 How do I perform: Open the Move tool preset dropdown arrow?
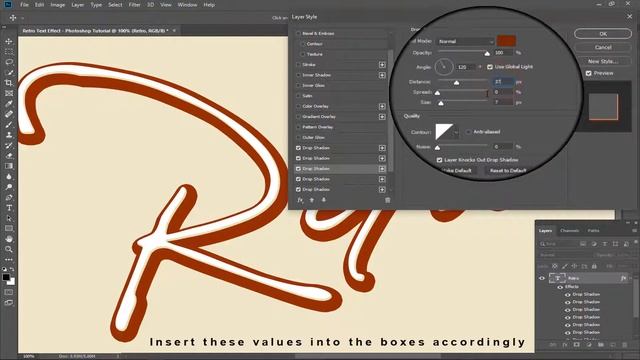pyautogui.click(x=22, y=18)
